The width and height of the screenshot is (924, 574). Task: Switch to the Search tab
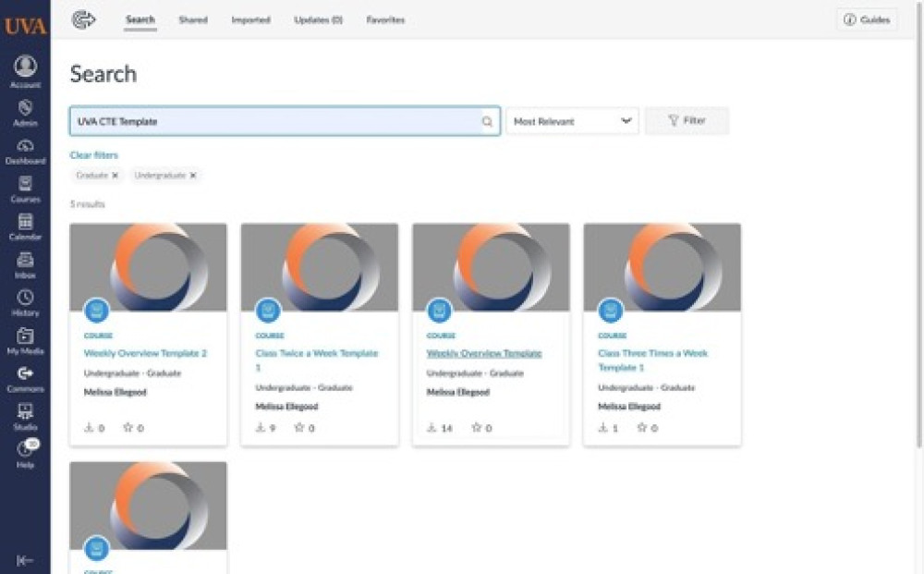pyautogui.click(x=140, y=19)
